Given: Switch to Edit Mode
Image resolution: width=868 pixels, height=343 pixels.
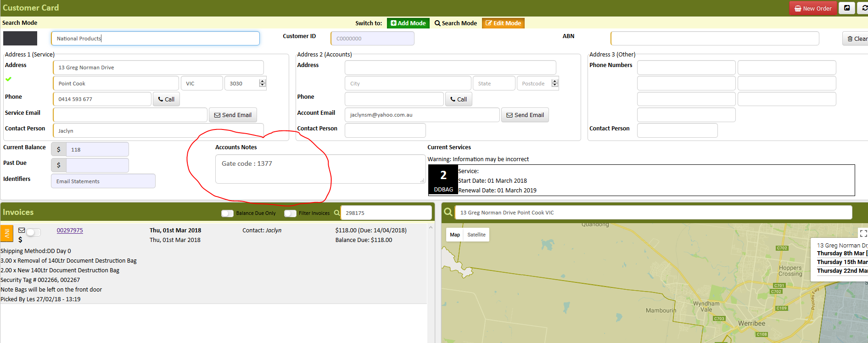Looking at the screenshot, I should pyautogui.click(x=503, y=23).
